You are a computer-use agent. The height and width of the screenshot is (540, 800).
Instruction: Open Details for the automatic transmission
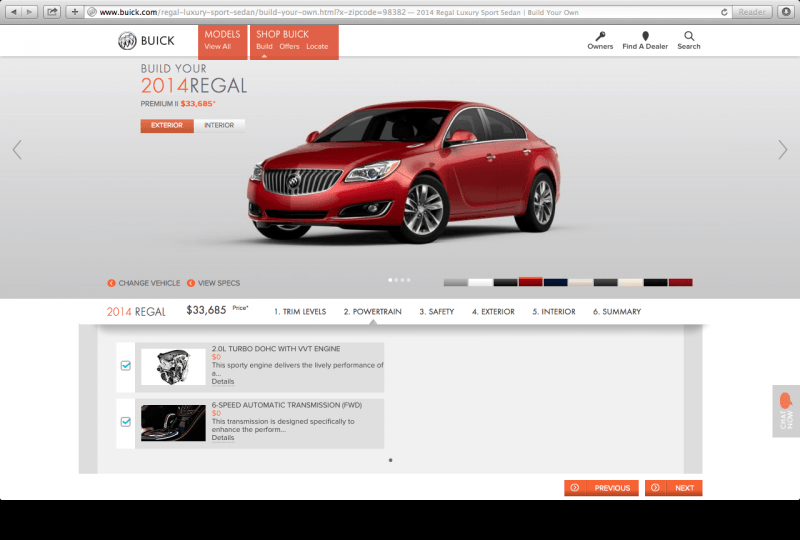tap(223, 437)
